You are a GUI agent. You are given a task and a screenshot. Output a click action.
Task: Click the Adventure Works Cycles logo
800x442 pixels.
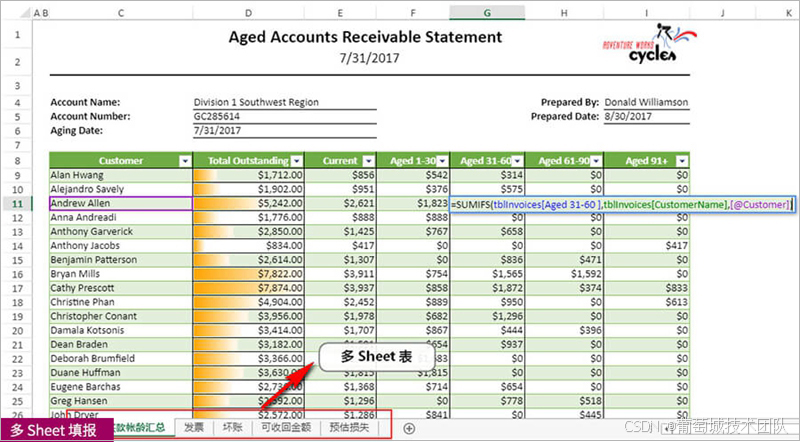point(649,43)
